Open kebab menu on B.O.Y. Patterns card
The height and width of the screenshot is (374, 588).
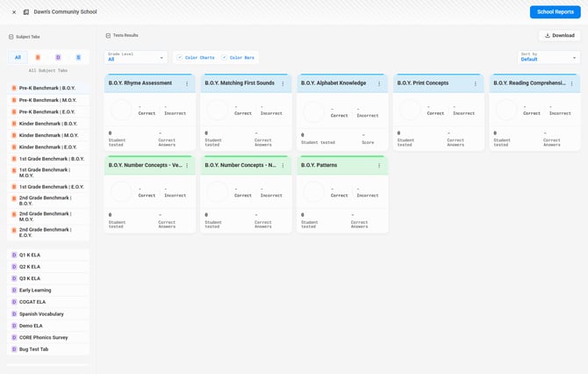pyautogui.click(x=379, y=165)
